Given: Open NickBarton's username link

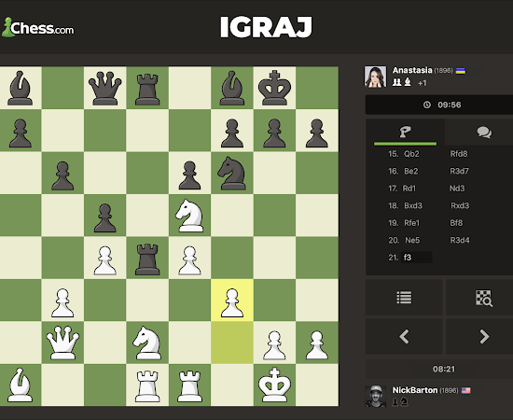Looking at the screenshot, I should (x=415, y=390).
